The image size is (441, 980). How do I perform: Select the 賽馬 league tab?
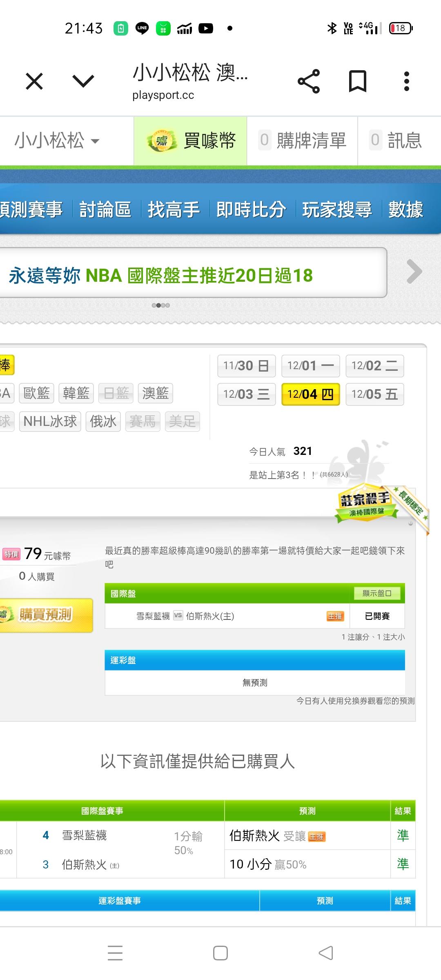[x=143, y=421]
